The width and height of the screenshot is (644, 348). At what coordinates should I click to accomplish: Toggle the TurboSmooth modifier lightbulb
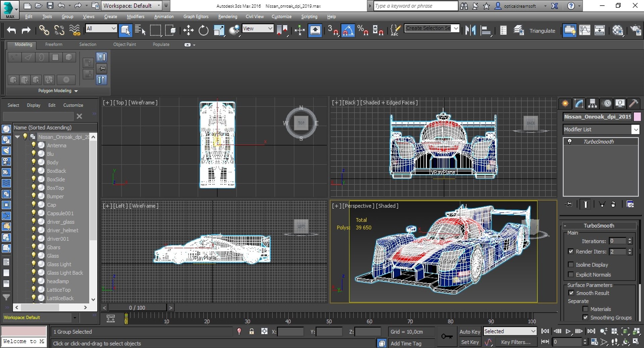tap(570, 141)
